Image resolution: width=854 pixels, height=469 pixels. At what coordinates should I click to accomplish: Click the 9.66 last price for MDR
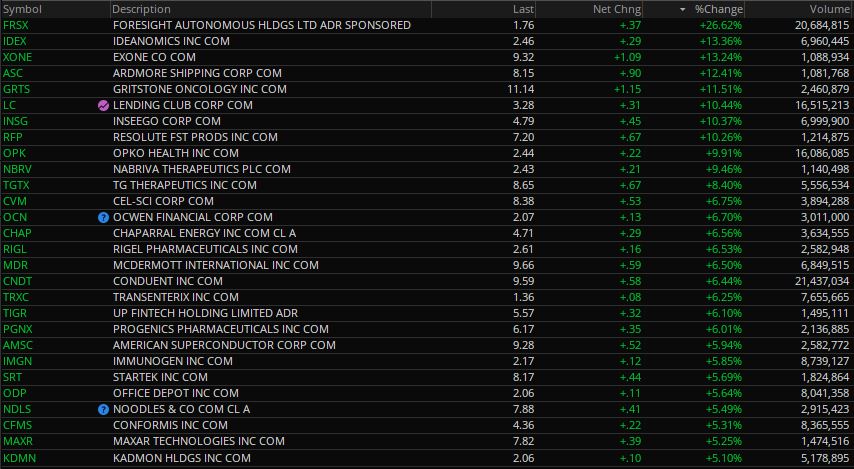(523, 265)
